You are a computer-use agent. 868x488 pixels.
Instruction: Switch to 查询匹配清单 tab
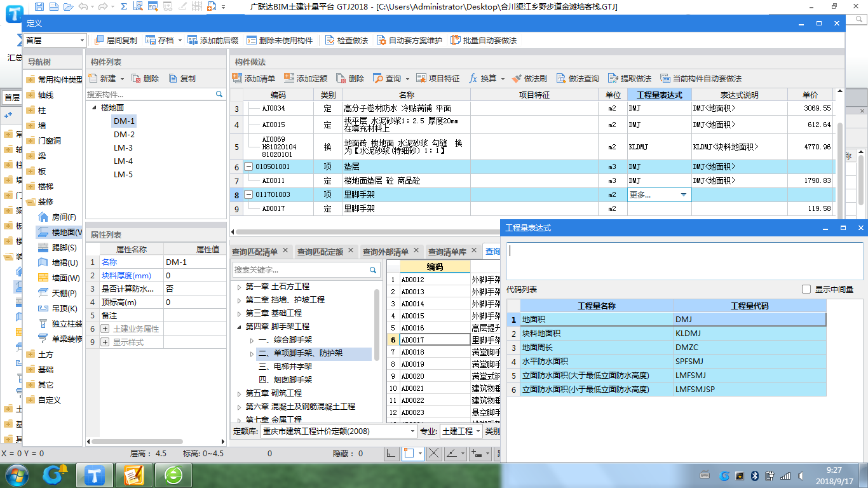[255, 252]
